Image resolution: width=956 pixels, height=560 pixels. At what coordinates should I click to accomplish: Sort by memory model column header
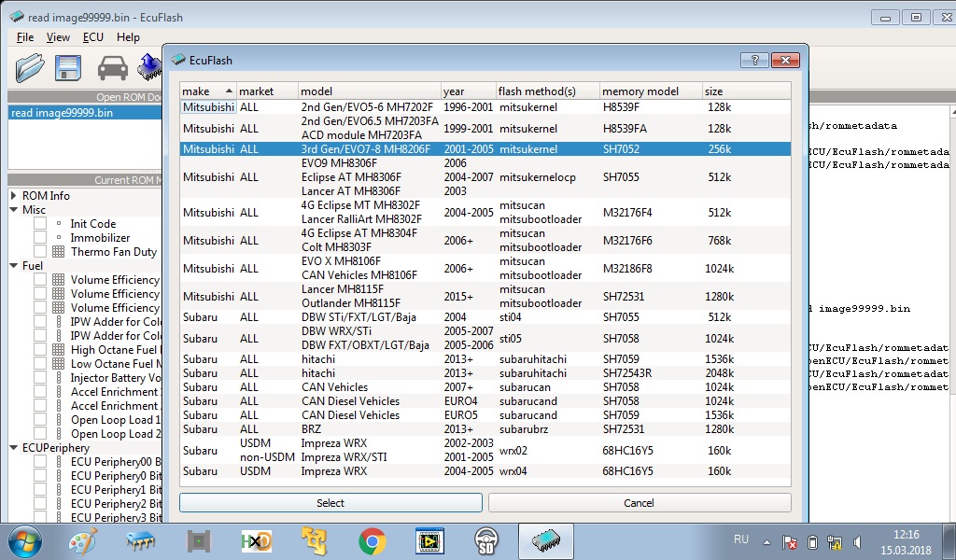coord(651,91)
